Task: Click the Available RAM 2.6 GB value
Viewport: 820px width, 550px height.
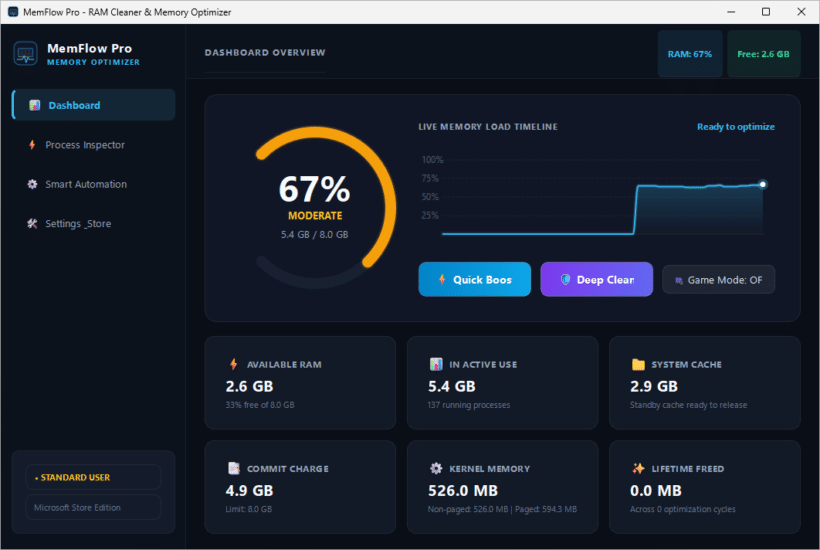Action: pos(249,386)
